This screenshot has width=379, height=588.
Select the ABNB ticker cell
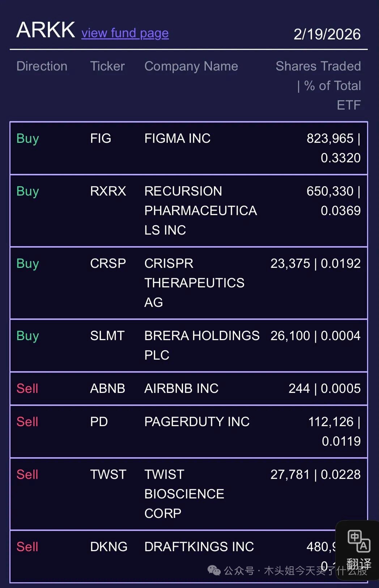pos(108,389)
